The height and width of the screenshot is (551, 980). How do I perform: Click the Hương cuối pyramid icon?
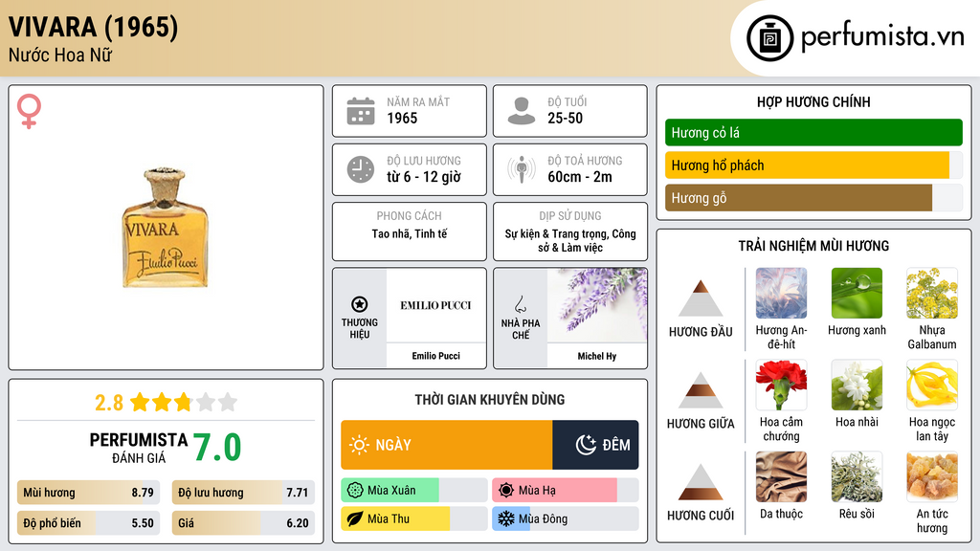[x=701, y=482]
